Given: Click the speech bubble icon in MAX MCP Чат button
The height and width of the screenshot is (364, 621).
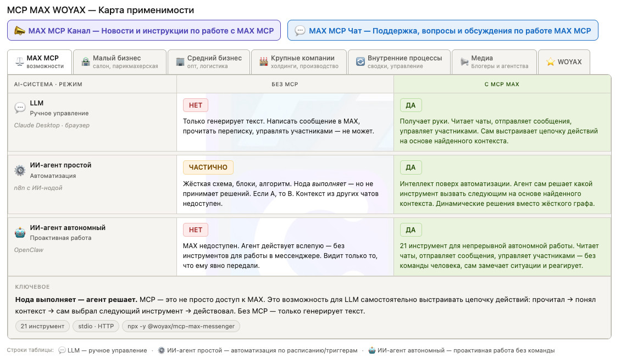Looking at the screenshot, I should (x=300, y=30).
